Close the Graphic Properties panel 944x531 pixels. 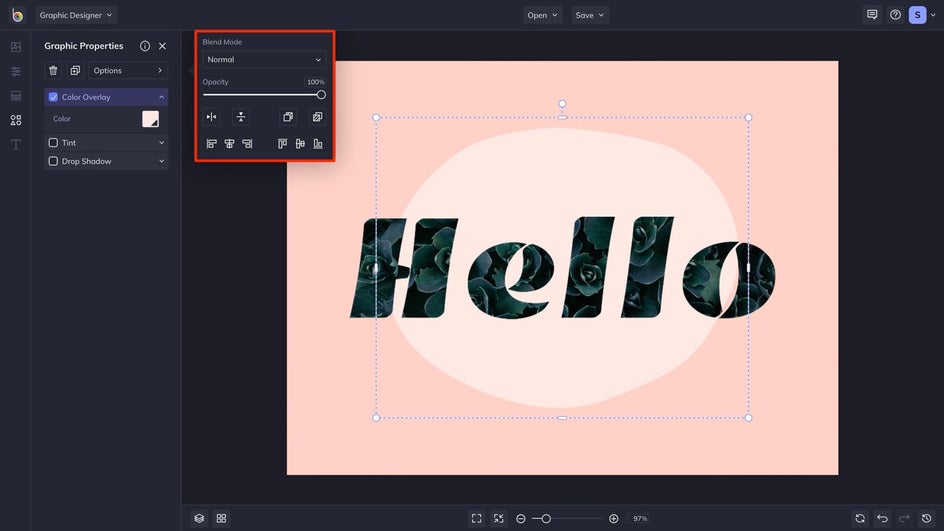162,46
